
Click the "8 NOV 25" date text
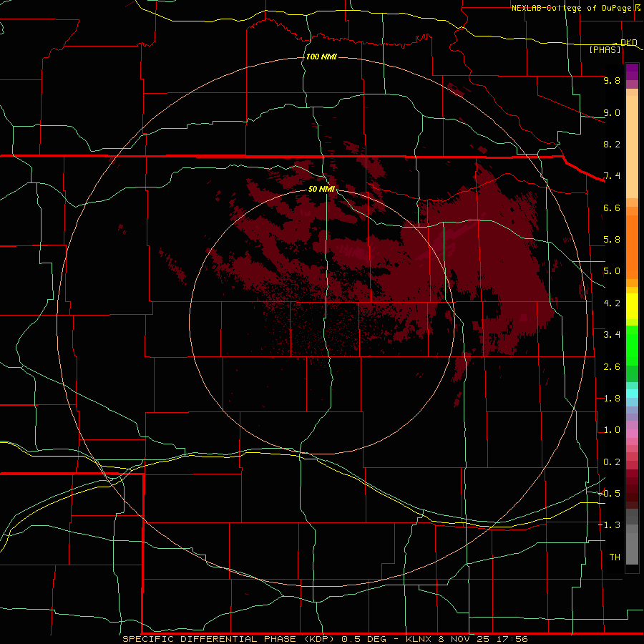(464, 639)
